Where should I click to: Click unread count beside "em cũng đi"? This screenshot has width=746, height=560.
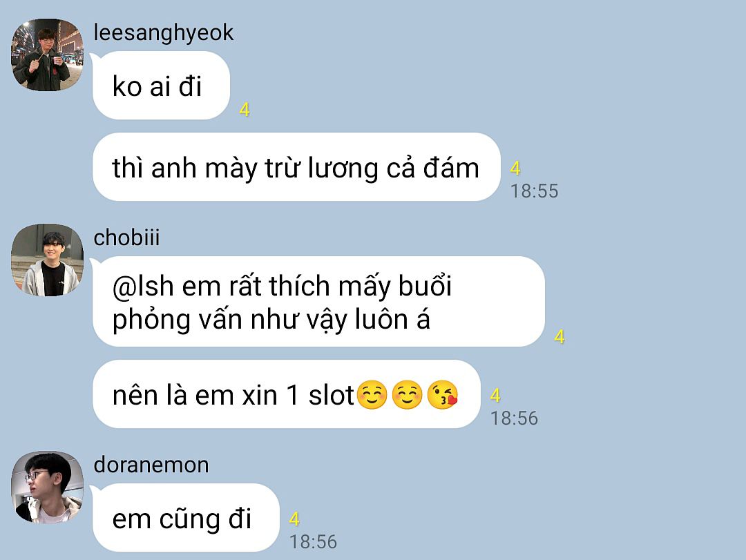click(x=294, y=519)
